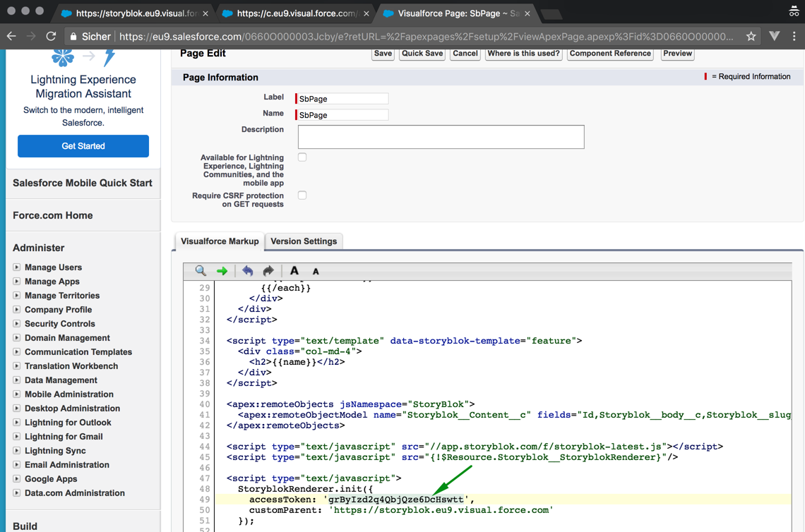Click the green go-to-line arrow in the editor toolbar
The height and width of the screenshot is (532, 805).
220,271
